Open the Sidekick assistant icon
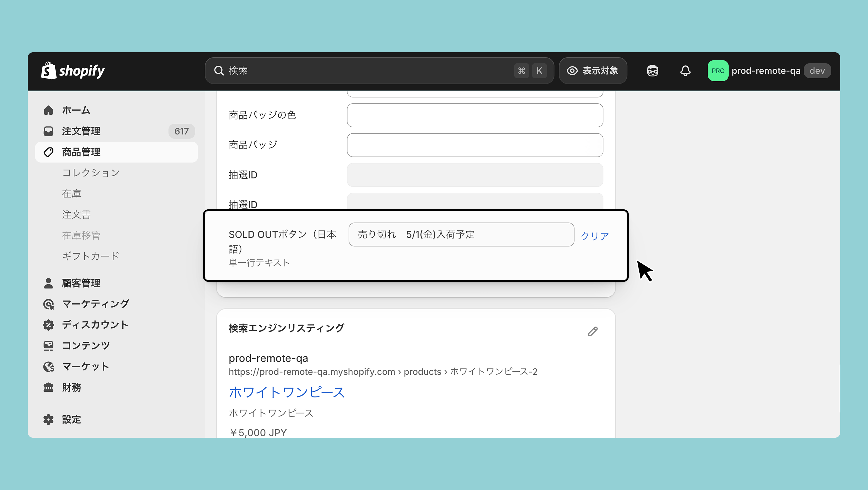 pyautogui.click(x=652, y=71)
